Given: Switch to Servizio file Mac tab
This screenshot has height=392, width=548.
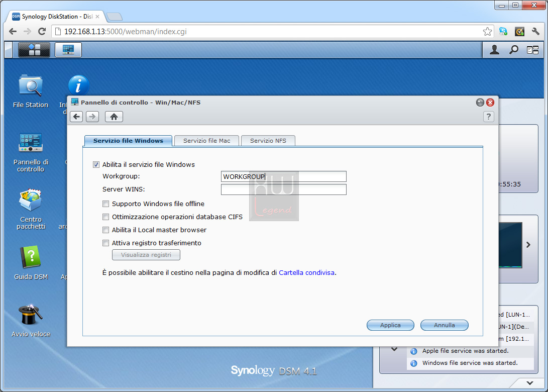Looking at the screenshot, I should coord(206,141).
